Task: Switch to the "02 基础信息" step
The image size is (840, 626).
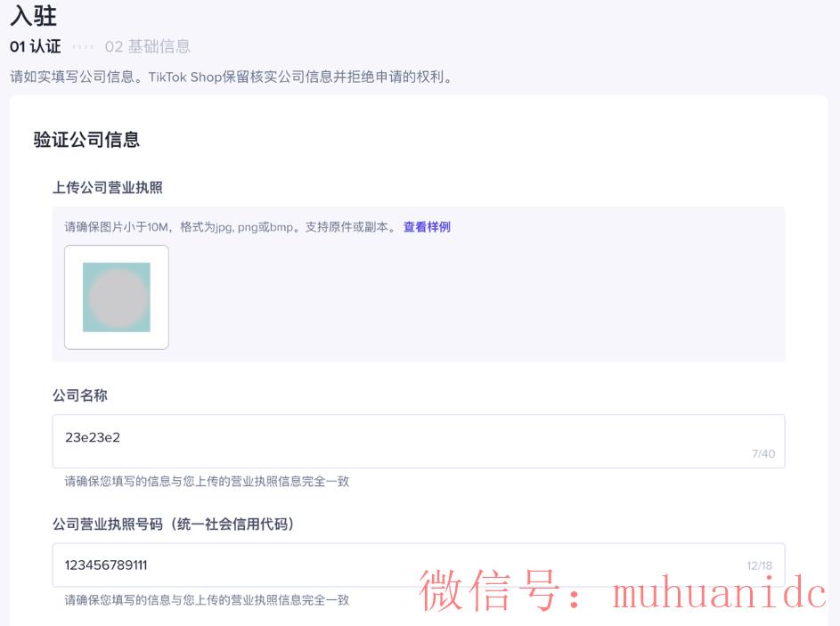Action: coord(148,46)
